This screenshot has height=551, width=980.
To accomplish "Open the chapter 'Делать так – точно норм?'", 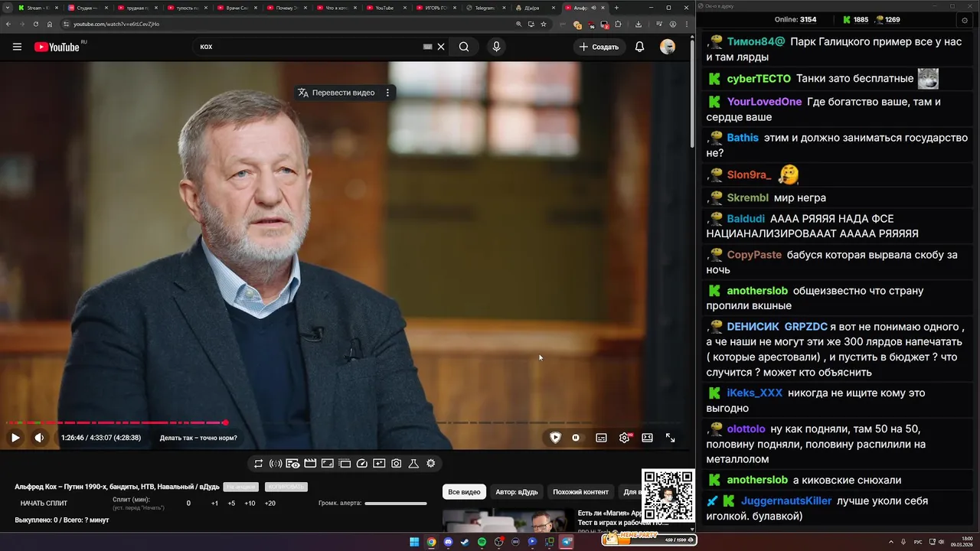I will pos(198,438).
